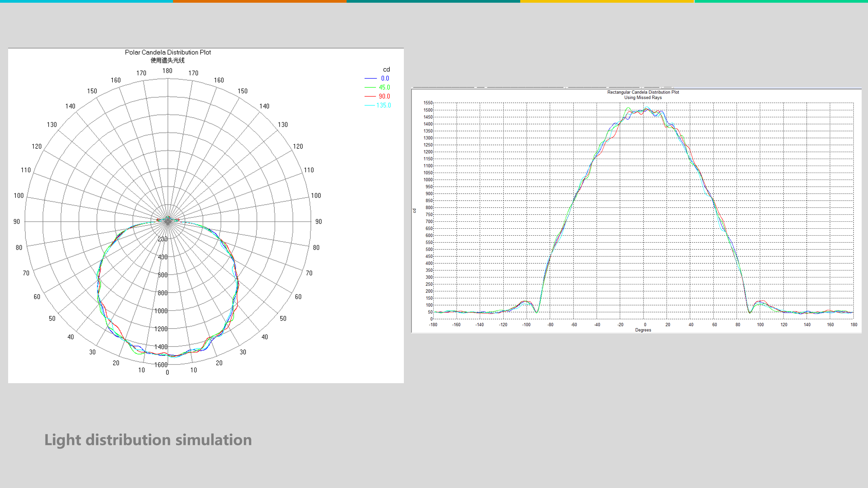The width and height of the screenshot is (868, 488).
Task: Click the cyan-blue segment of top bar
Action: (86, 1)
